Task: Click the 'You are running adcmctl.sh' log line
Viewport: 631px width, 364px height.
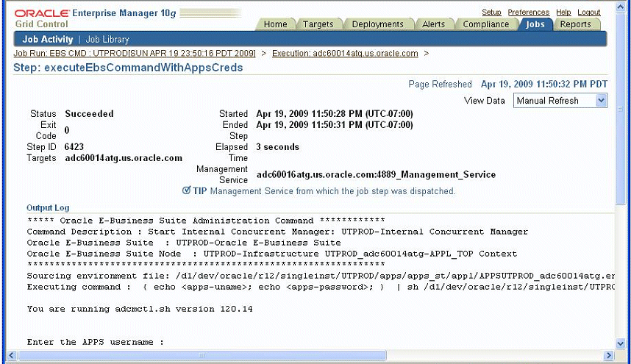Action: [140, 309]
